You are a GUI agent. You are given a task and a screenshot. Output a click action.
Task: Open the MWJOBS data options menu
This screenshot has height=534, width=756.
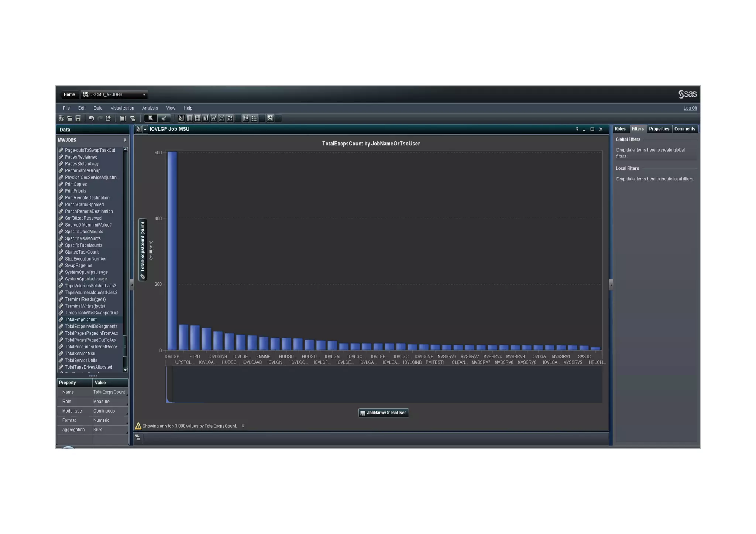coord(124,140)
